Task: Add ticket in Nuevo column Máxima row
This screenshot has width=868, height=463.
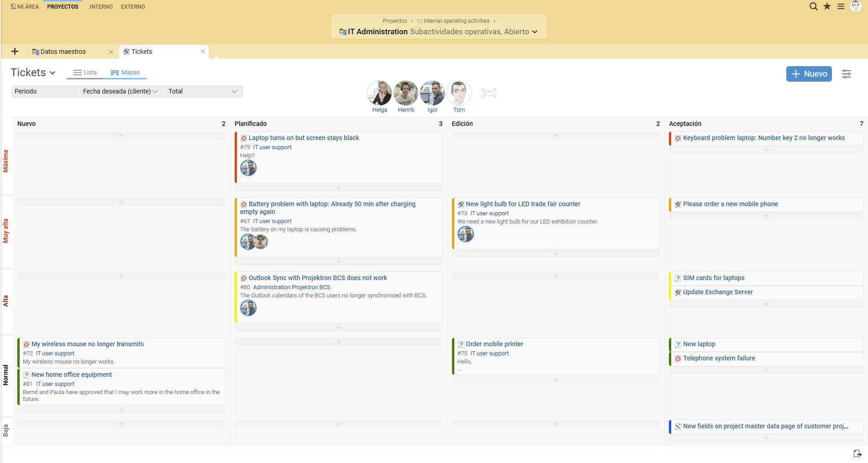Action: (121, 136)
